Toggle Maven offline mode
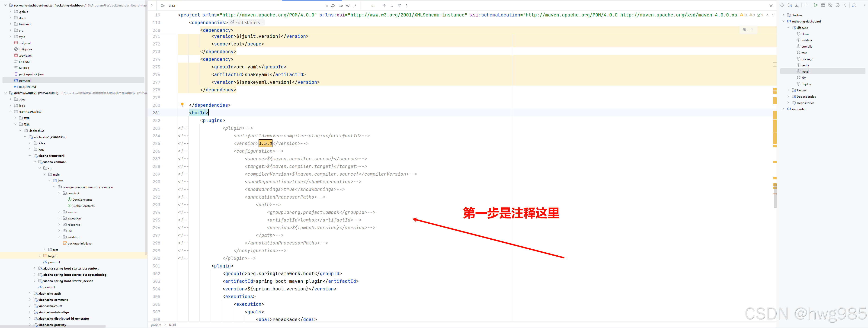Viewport: 868px width, 328px height. tap(831, 5)
